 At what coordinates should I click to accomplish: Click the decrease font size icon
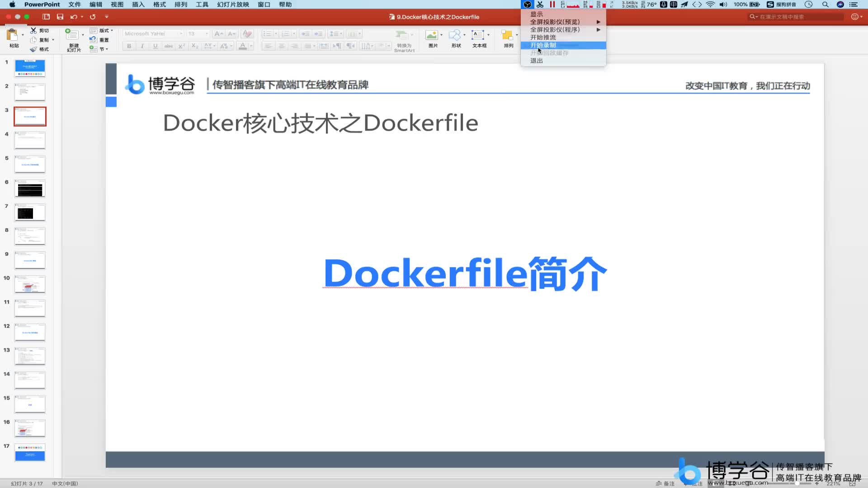(231, 34)
